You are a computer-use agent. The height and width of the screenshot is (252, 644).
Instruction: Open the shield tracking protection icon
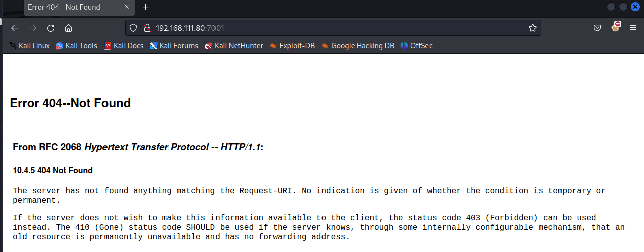tap(133, 28)
